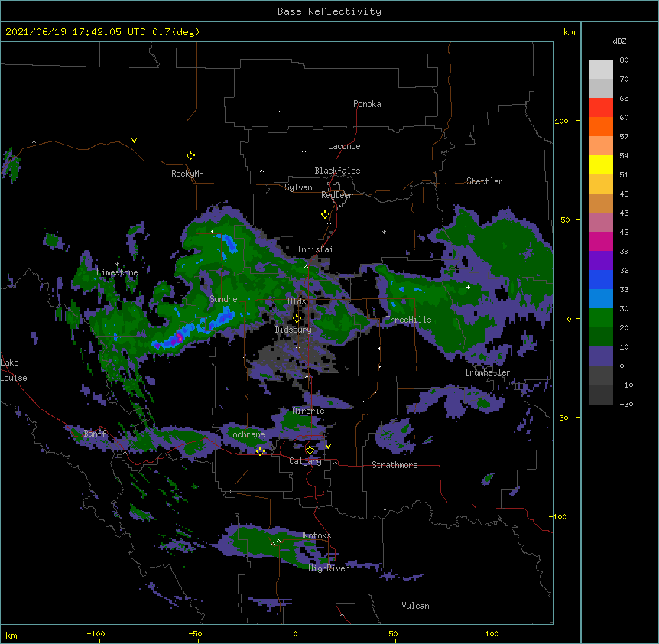The height and width of the screenshot is (644, 659).
Task: Click the Lacombe city label
Action: (344, 146)
